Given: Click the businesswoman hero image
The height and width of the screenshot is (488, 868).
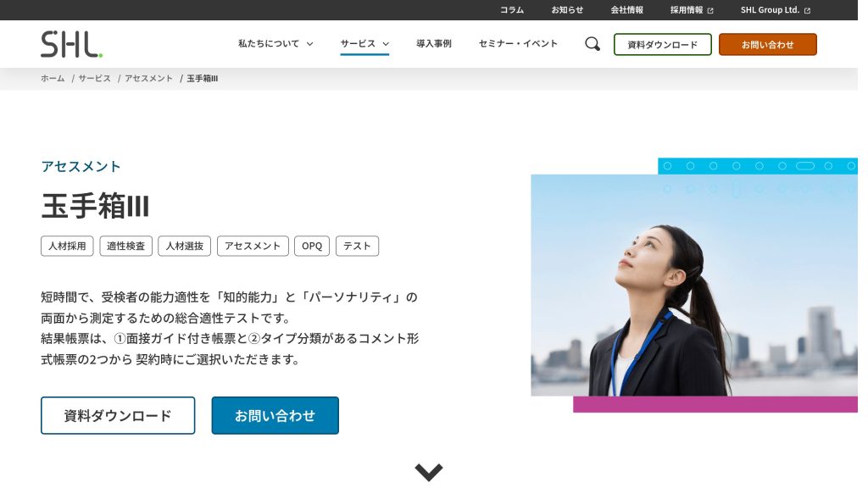Looking at the screenshot, I should point(694,286).
